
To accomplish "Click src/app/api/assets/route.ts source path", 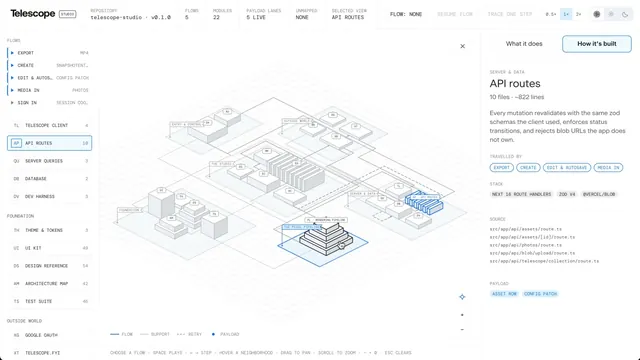I will [x=526, y=229].
